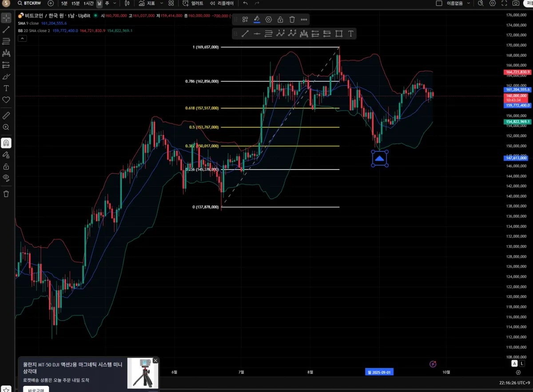The height and width of the screenshot is (392, 533).
Task: Take a chart snapshot with camera icon
Action: 516,3
